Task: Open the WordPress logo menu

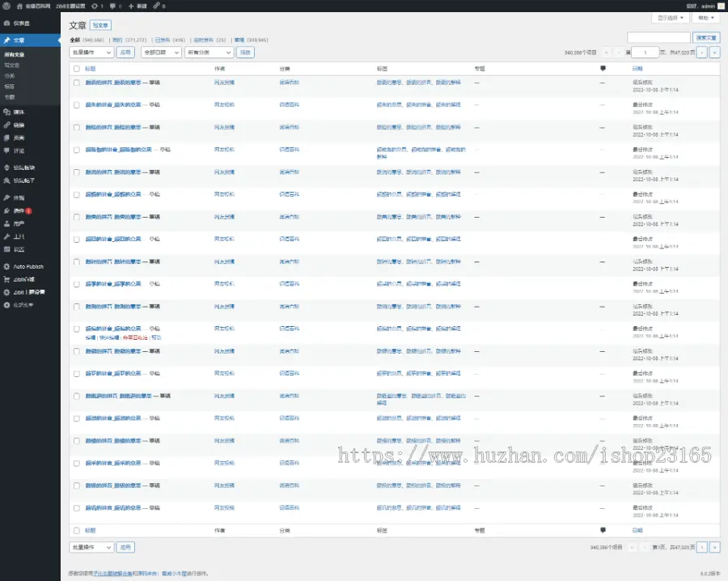Action: pos(6,6)
